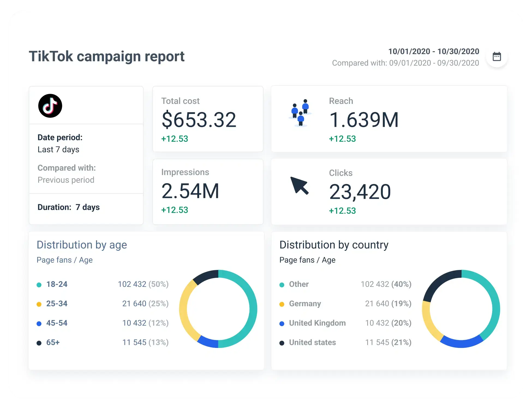Select Previous period comparison option
Viewport: 532px width, 409px height.
pos(66,180)
